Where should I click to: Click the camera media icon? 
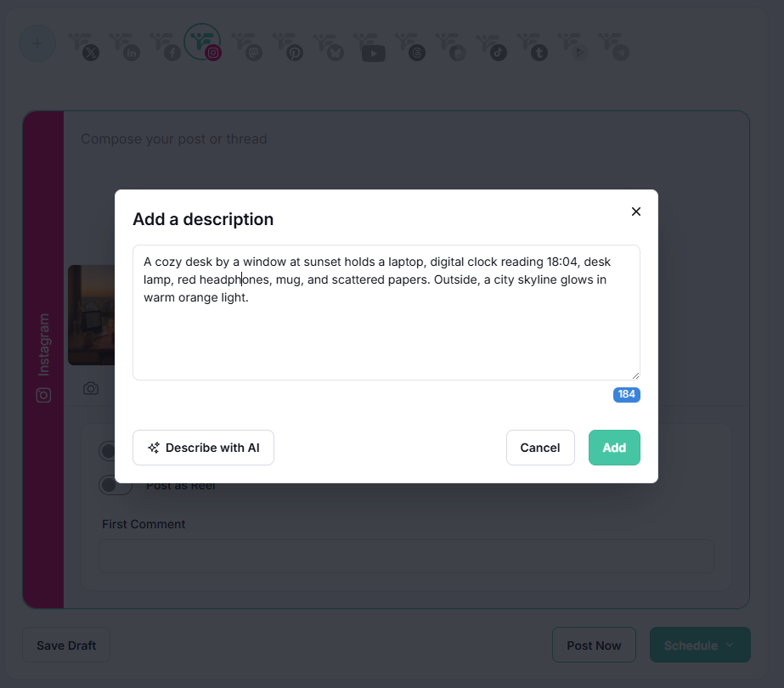pos(91,388)
